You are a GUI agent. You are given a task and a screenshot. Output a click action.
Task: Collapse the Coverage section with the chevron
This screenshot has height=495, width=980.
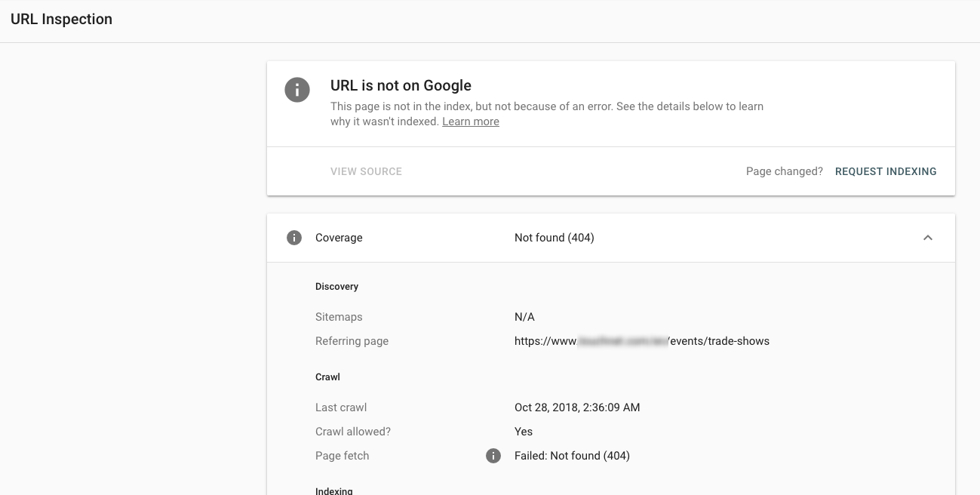[928, 238]
